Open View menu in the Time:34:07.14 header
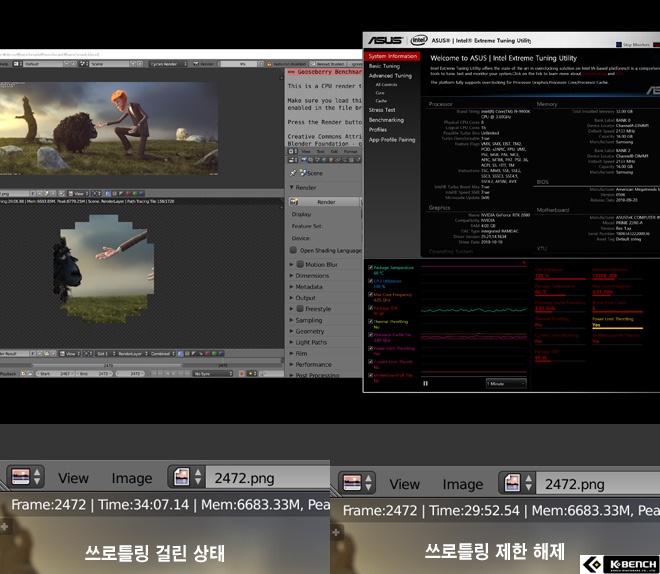Viewport: 660px width, 574px height. click(73, 478)
